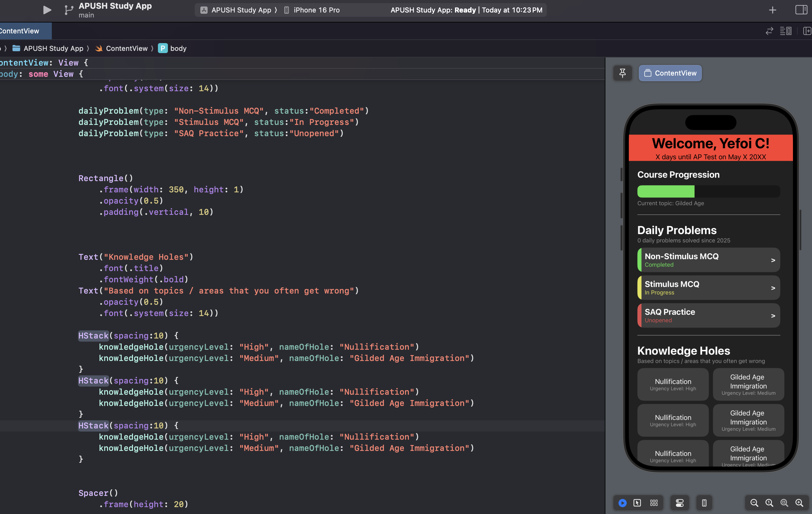Click the green Course Progression bar
Viewport: 812px width, 514px height.
tap(666, 191)
